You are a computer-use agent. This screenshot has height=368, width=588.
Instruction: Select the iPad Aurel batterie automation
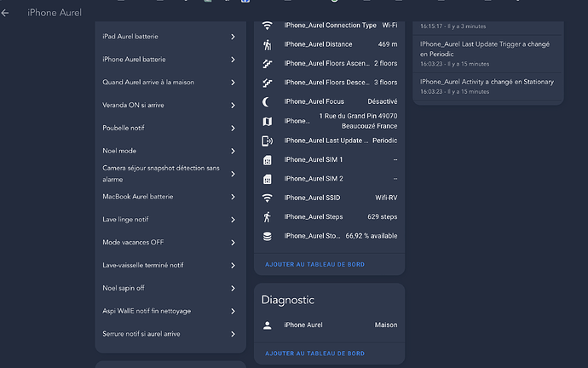170,37
